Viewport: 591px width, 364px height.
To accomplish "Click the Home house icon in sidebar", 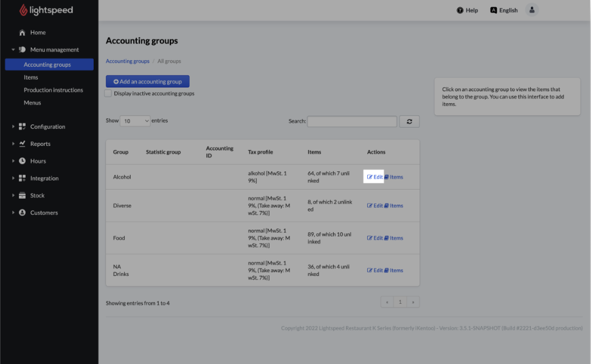I will pos(22,33).
